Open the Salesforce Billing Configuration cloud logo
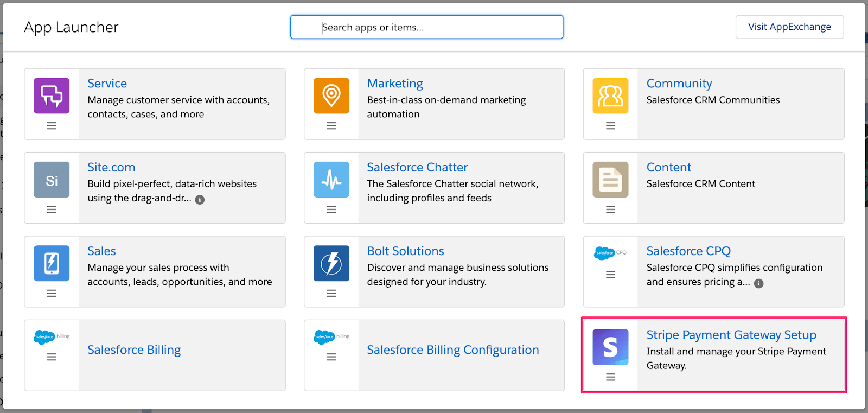868x413 pixels. pos(331,336)
